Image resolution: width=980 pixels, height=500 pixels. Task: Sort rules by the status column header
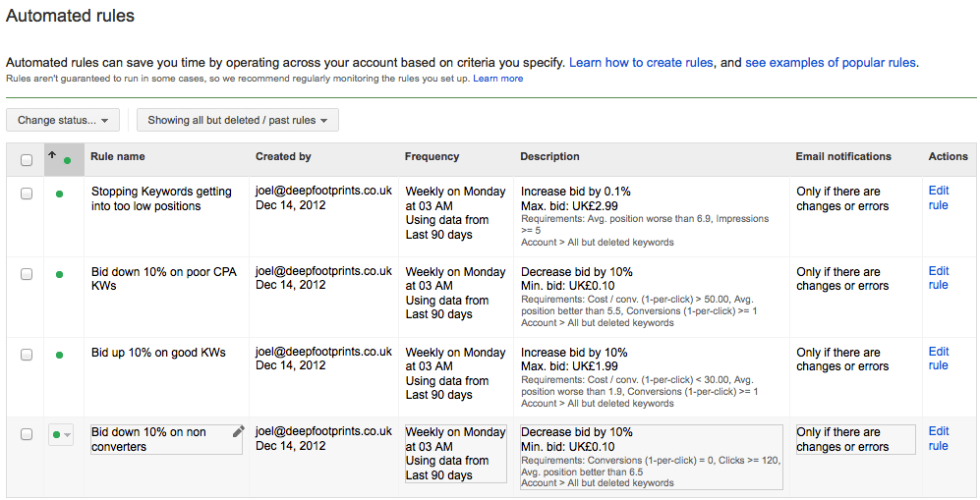coord(58,157)
